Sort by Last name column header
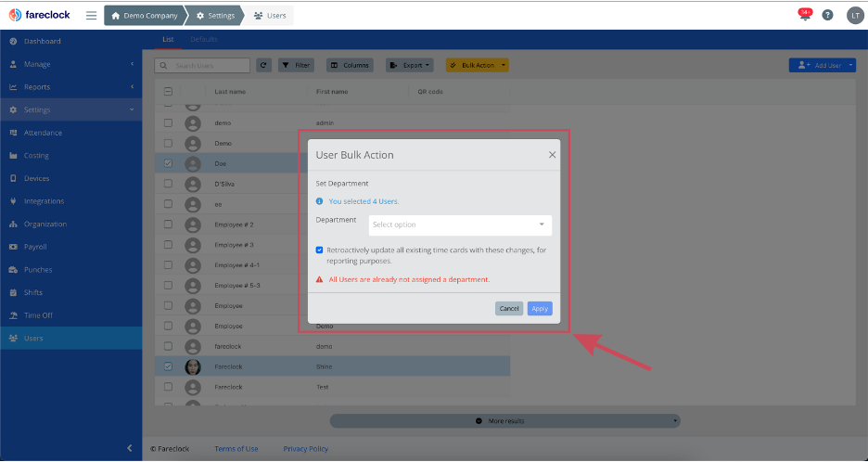 pos(230,92)
